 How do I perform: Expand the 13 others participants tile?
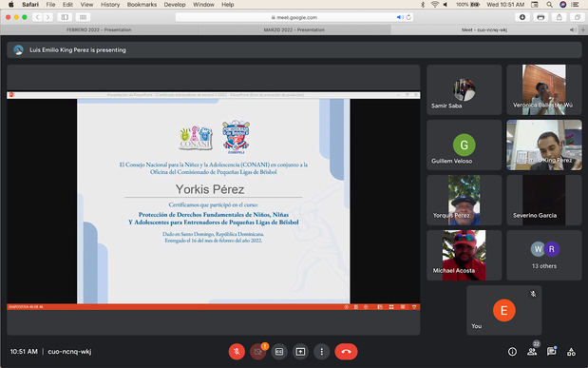(544, 256)
